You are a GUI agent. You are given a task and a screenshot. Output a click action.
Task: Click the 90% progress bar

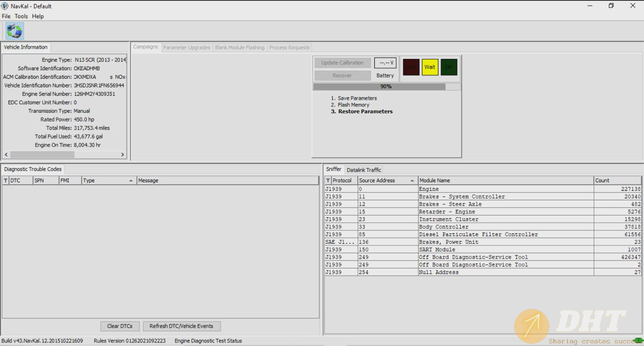tap(387, 87)
